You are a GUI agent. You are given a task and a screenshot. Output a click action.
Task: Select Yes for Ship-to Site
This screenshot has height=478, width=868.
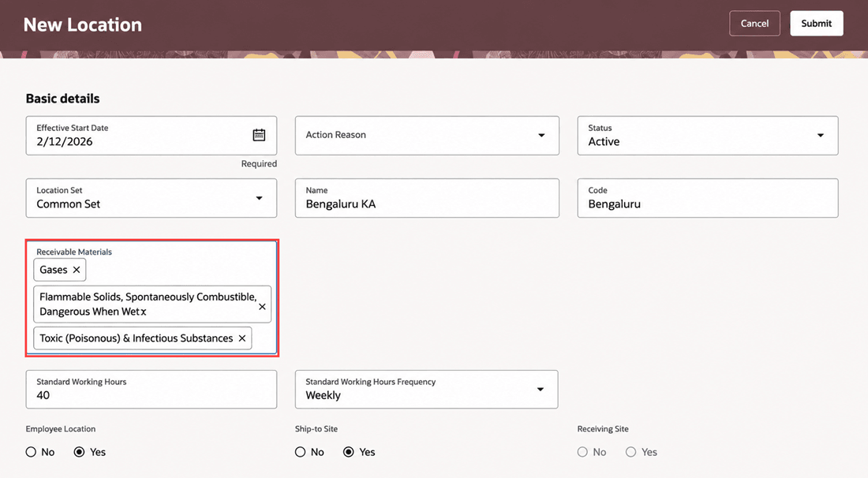tap(348, 452)
